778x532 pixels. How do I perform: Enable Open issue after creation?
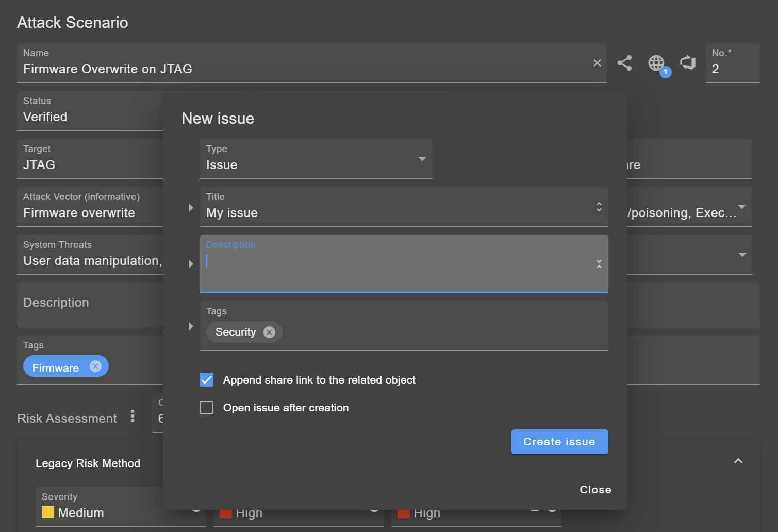pos(206,407)
